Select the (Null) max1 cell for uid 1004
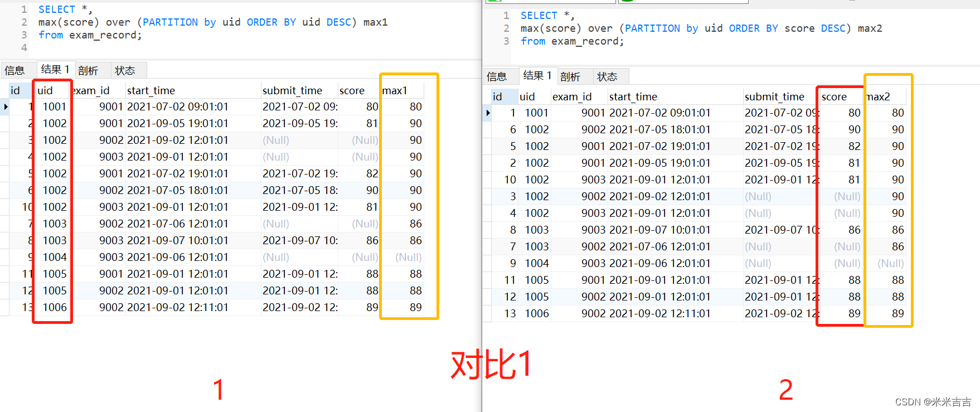The height and width of the screenshot is (412, 980). pyautogui.click(x=402, y=257)
